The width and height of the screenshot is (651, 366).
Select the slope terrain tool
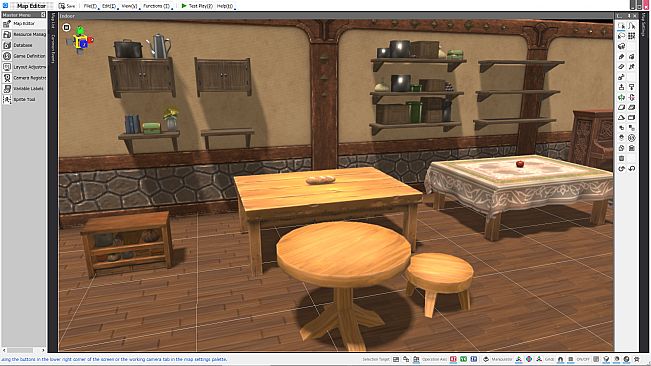tap(621, 107)
